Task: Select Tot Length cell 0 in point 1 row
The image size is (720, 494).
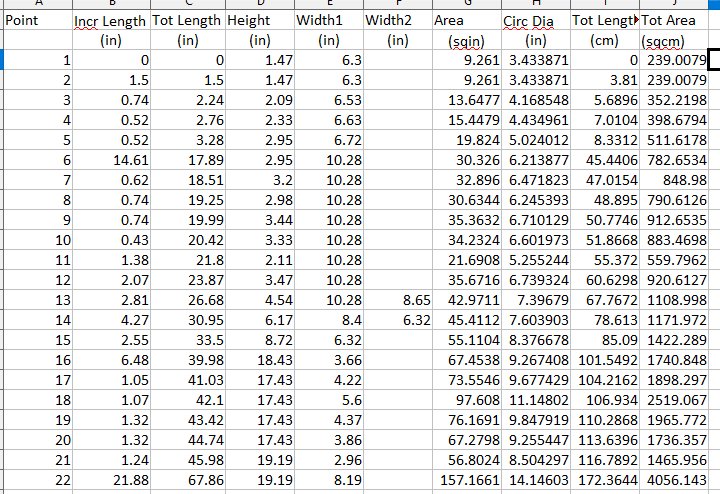Action: coord(188,60)
